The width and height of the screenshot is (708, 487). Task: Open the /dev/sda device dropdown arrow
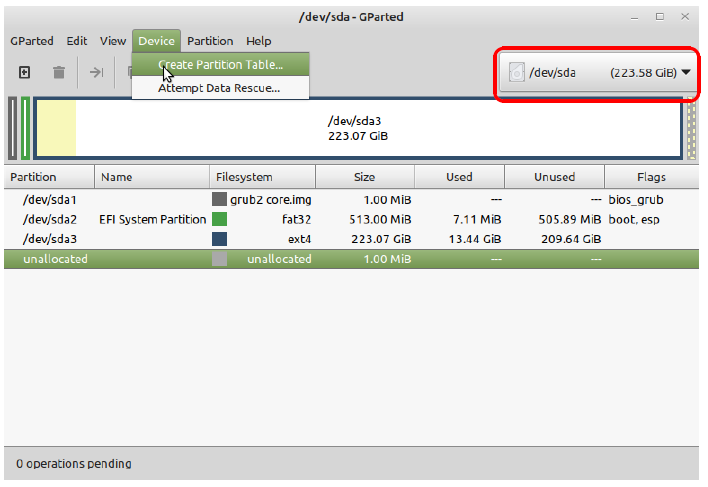[x=686, y=72]
